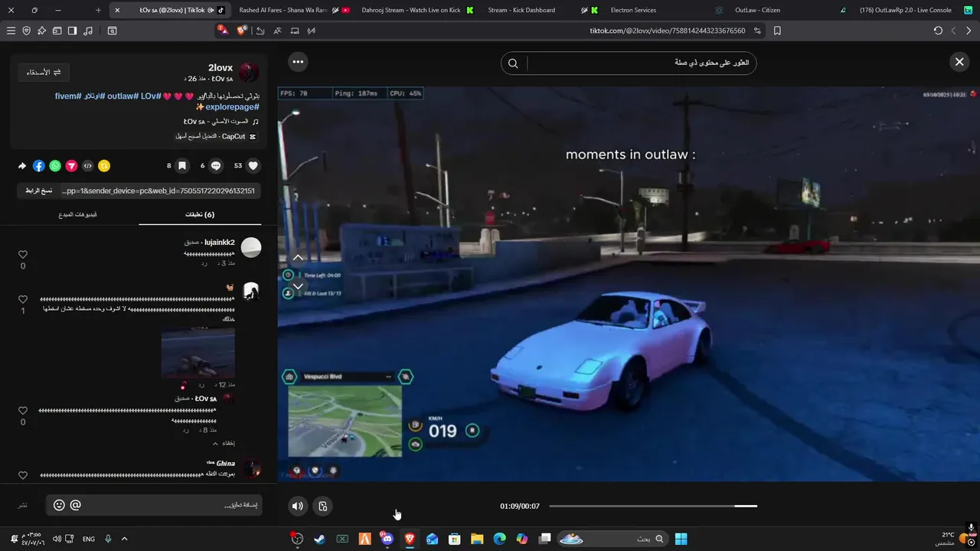
Task: Open the browser wallet icon
Action: pyautogui.click(x=57, y=31)
